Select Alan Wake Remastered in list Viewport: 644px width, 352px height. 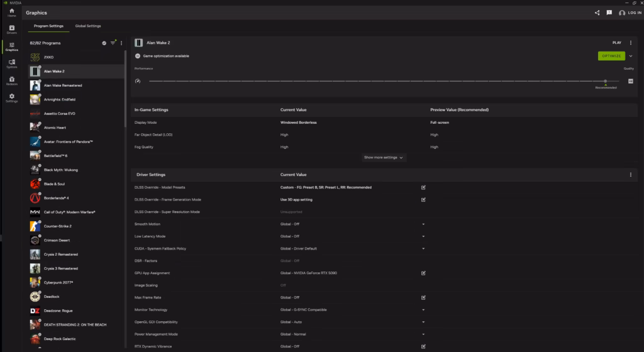(x=76, y=85)
